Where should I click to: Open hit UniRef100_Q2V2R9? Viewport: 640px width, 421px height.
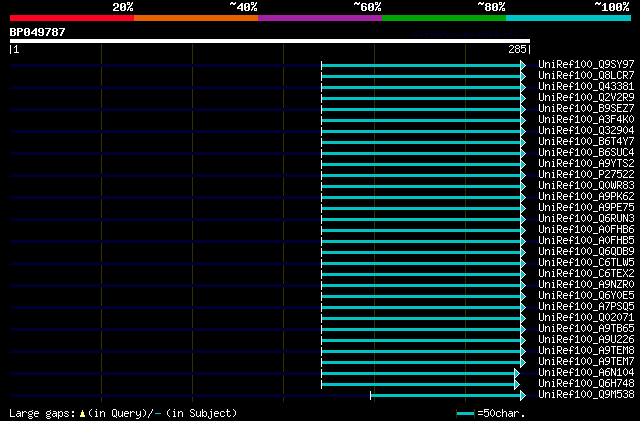tap(586, 98)
